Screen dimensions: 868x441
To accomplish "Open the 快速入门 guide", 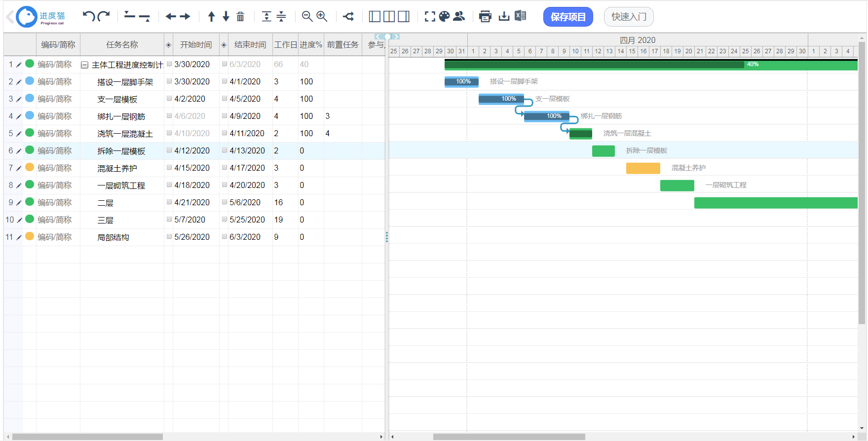I will 629,17.
